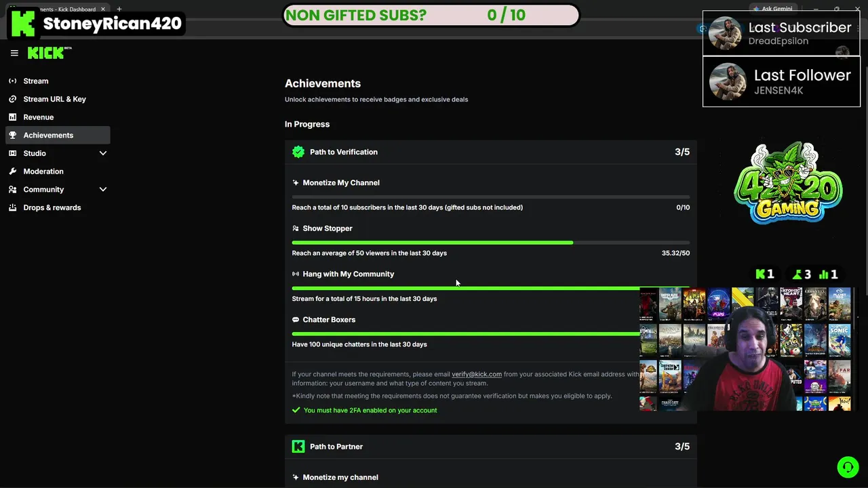
Task: Click the In Progress section heading
Action: (307, 124)
